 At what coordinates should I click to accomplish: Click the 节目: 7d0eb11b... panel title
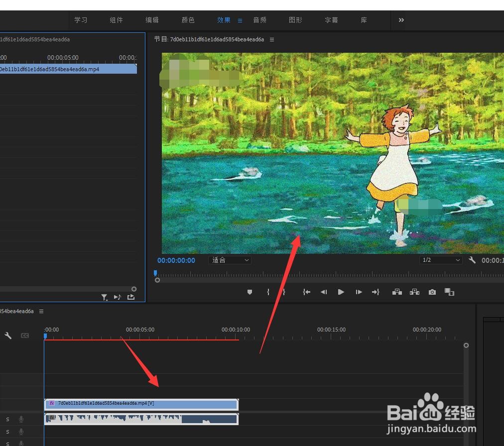pos(209,39)
